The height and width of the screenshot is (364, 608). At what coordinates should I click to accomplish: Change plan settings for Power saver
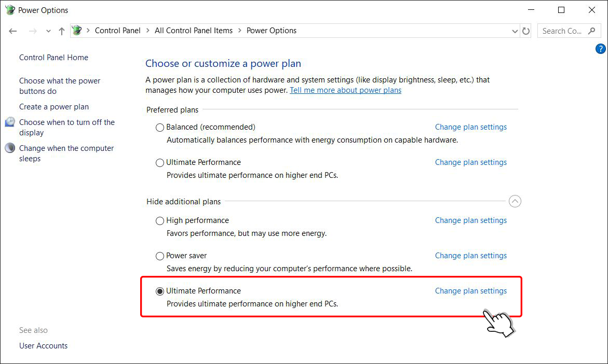click(x=471, y=256)
